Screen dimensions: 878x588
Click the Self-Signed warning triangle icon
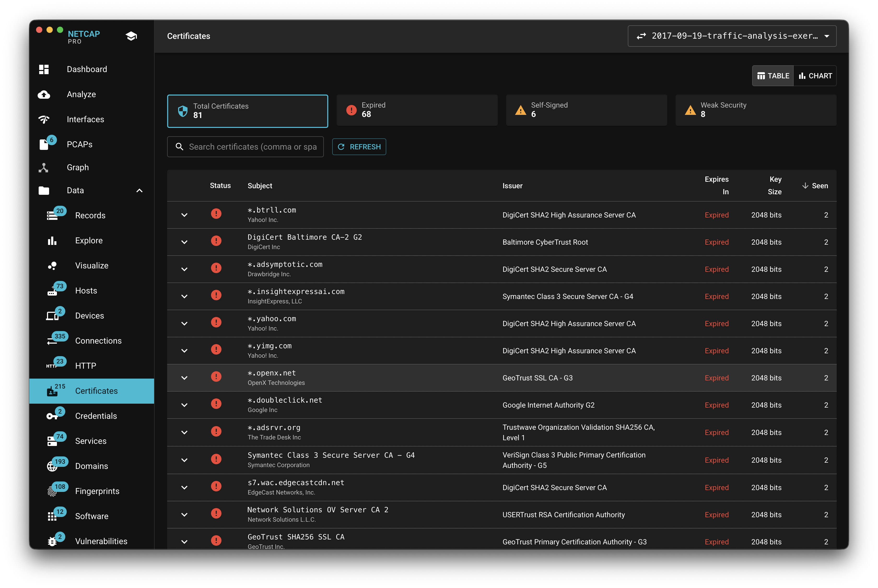point(520,110)
